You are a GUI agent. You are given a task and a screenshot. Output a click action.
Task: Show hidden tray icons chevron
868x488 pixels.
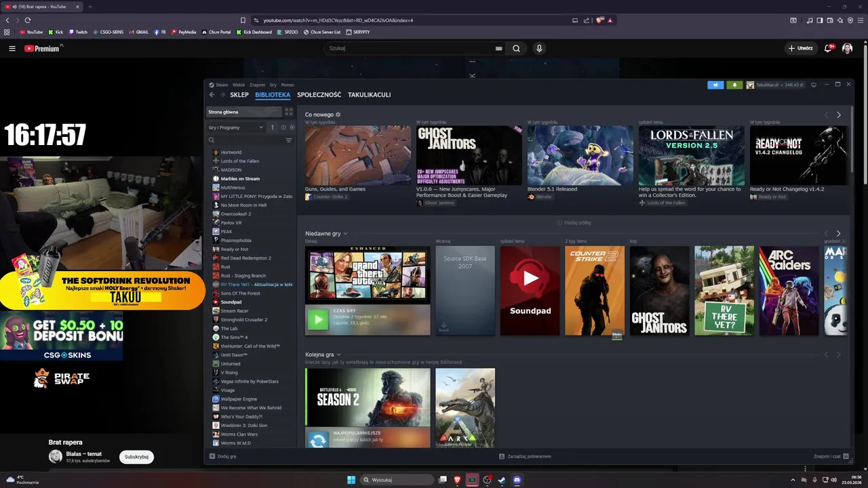click(x=793, y=480)
